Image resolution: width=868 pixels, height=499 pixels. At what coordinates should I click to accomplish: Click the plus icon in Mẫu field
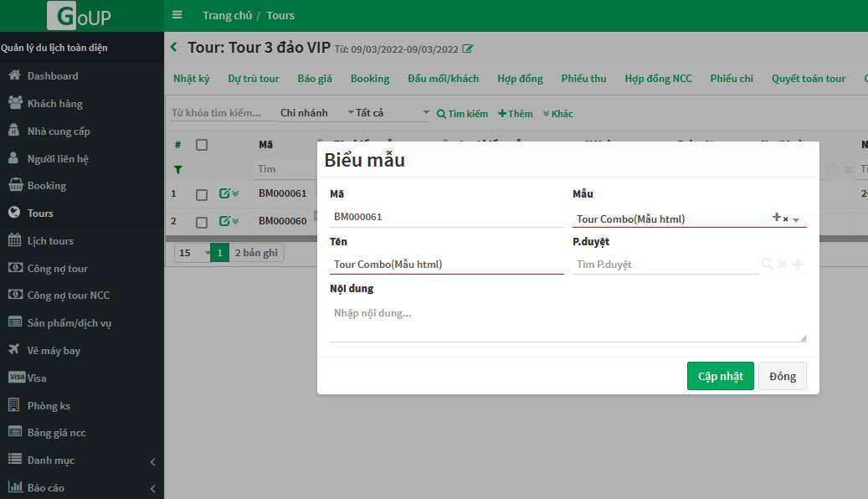point(776,218)
